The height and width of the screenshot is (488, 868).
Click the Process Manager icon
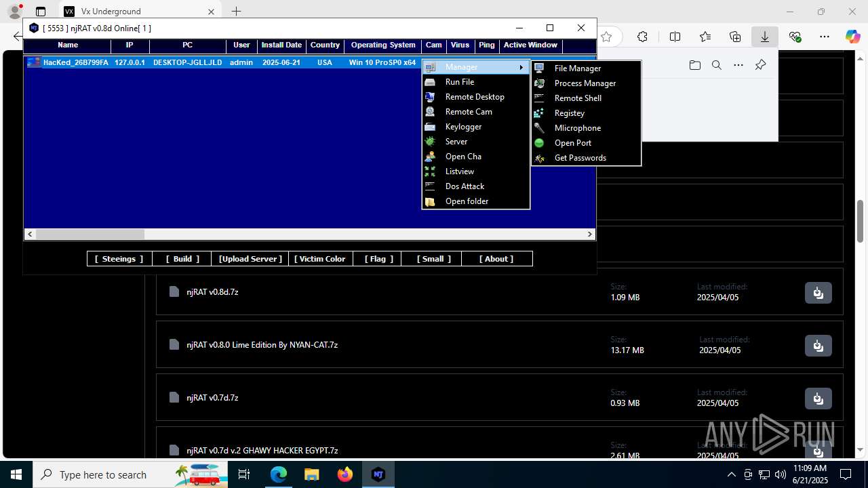[x=539, y=83]
